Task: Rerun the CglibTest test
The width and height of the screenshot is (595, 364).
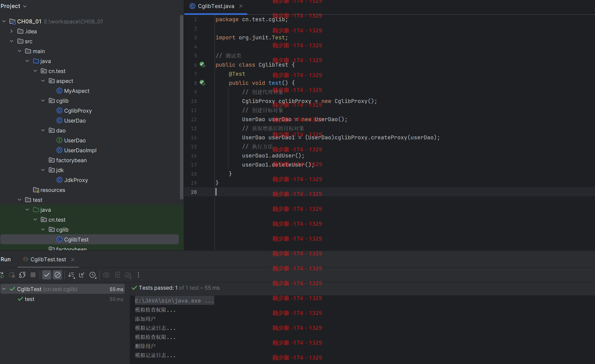Action: pos(2,275)
